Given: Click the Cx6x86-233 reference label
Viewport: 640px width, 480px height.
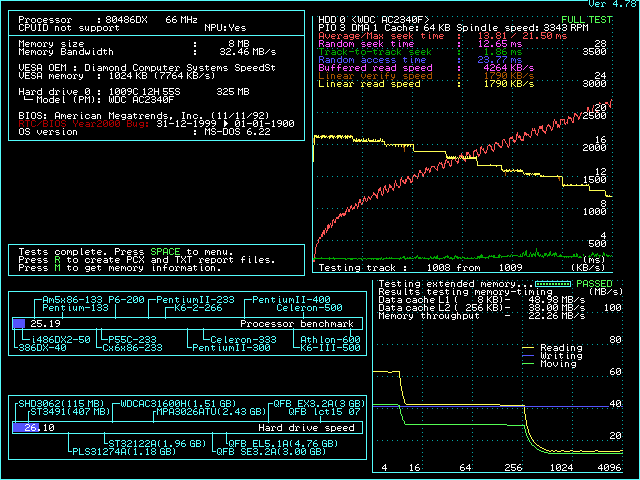Looking at the screenshot, I should coord(132,348).
